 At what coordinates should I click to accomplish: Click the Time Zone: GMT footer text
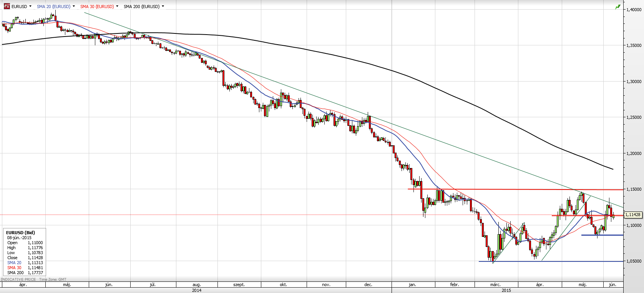53,280
